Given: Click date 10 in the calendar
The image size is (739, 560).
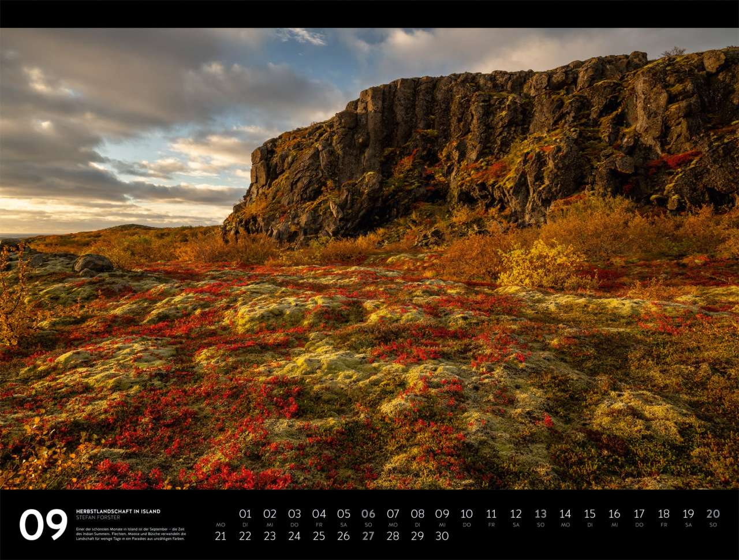Looking at the screenshot, I should point(466,514).
